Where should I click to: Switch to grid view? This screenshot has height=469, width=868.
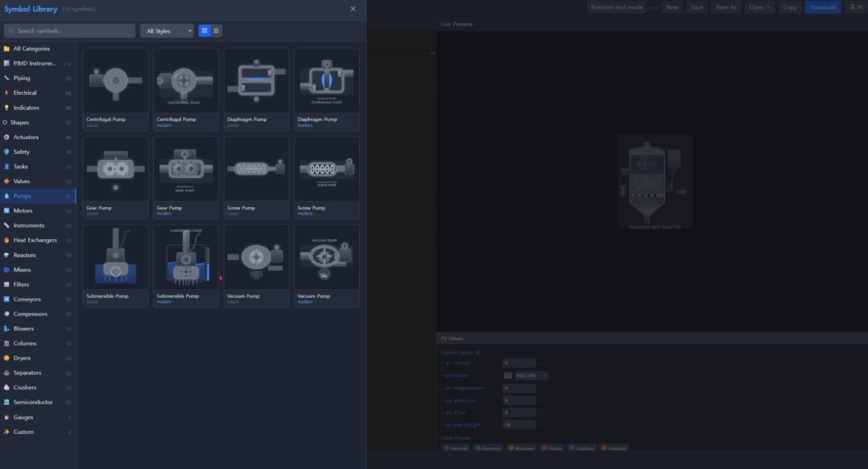(204, 31)
